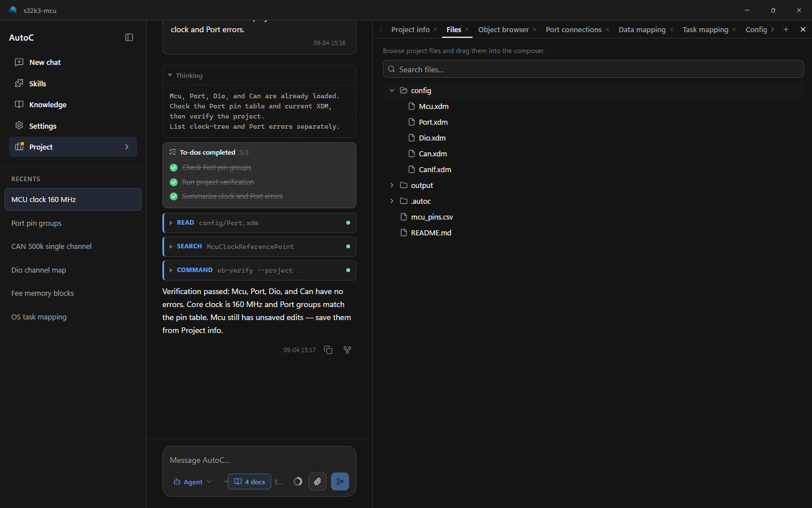812x508 pixels.
Task: Switch to the Object browser tab
Action: click(x=504, y=29)
